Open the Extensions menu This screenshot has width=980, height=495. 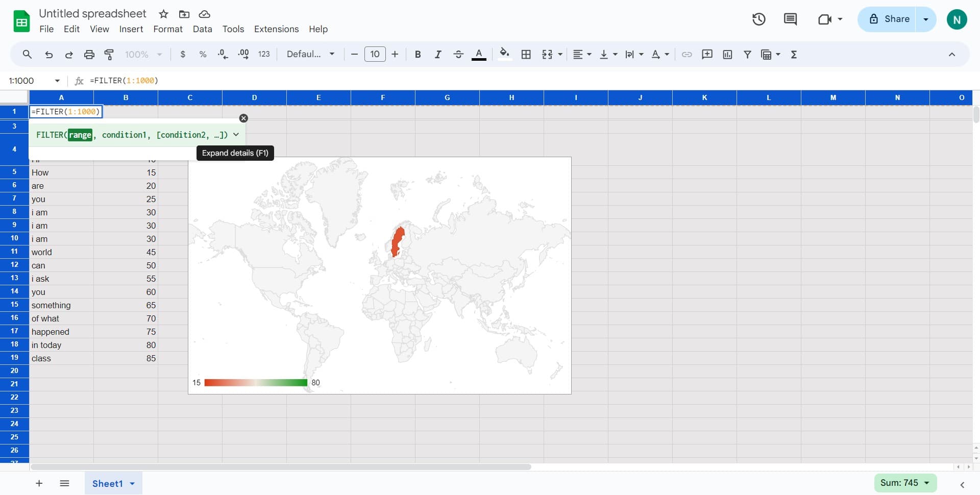coord(276,29)
